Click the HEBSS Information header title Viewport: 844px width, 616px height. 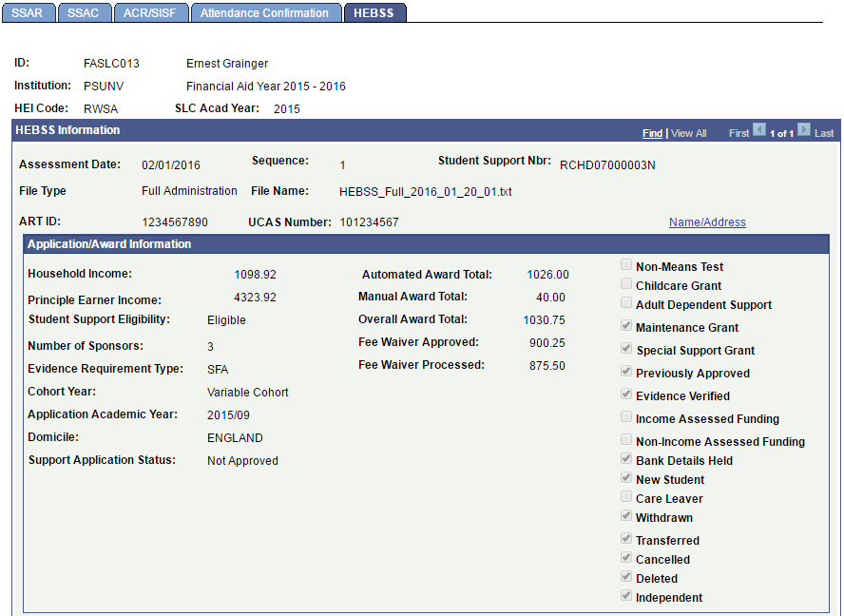(67, 130)
